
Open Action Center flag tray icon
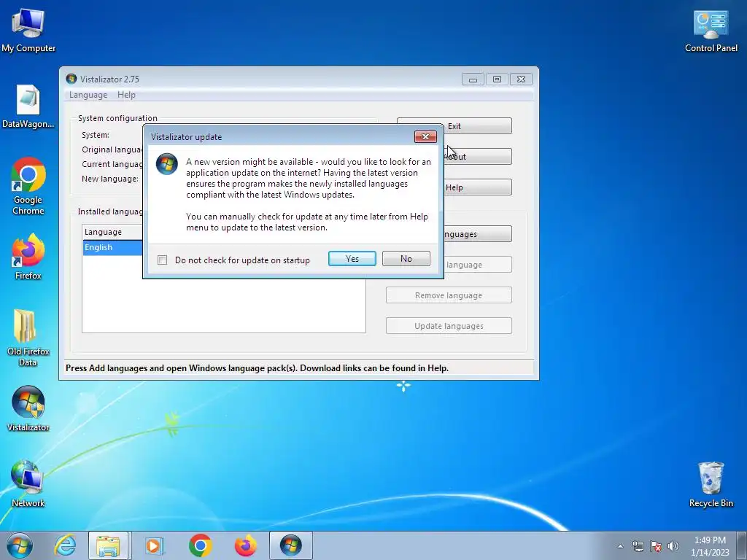coord(656,546)
